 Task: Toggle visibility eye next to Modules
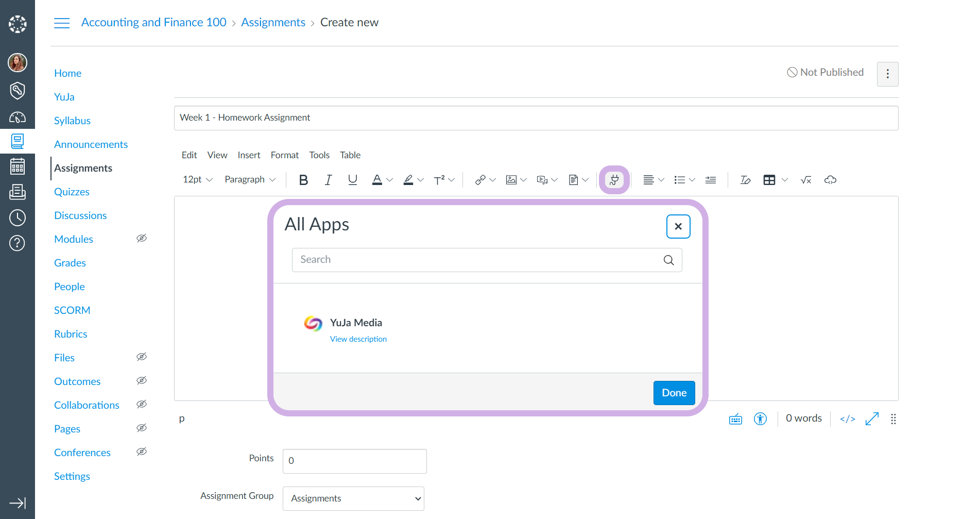click(x=142, y=238)
